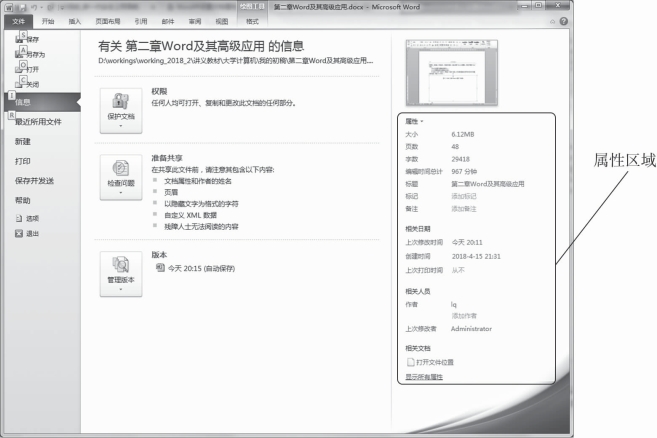This screenshot has height=438, width=657.
Task: Click the last modified time 今天 20:11
Action: [467, 242]
